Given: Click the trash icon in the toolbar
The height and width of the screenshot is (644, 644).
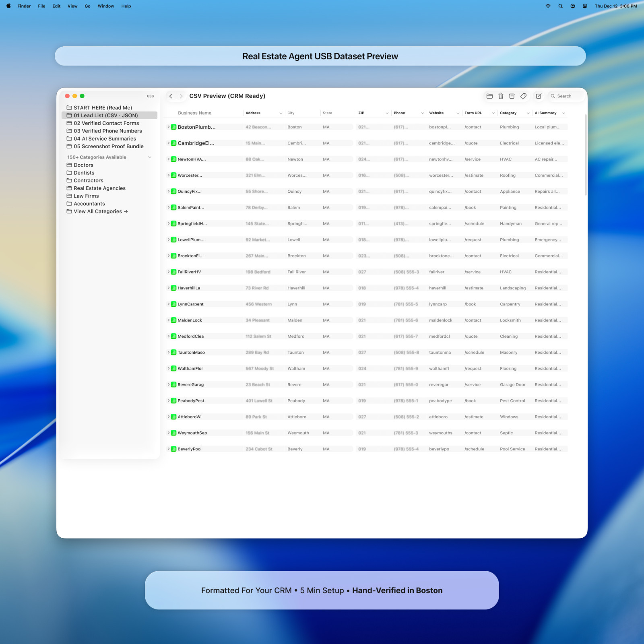Looking at the screenshot, I should coord(501,96).
